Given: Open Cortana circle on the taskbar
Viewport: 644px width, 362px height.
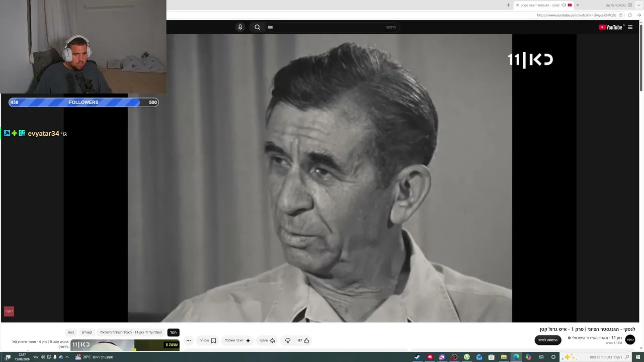Looking at the screenshot, I should [x=553, y=357].
